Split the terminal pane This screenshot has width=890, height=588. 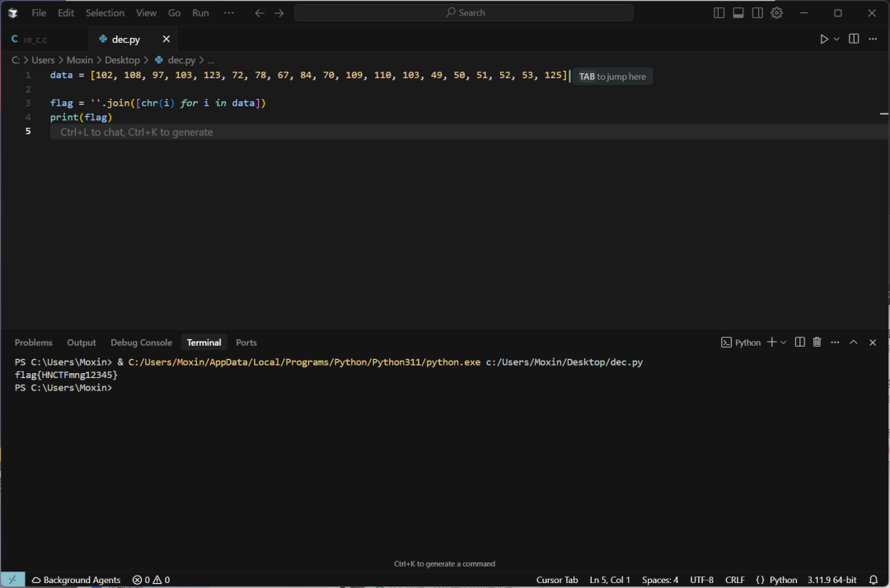(x=799, y=342)
